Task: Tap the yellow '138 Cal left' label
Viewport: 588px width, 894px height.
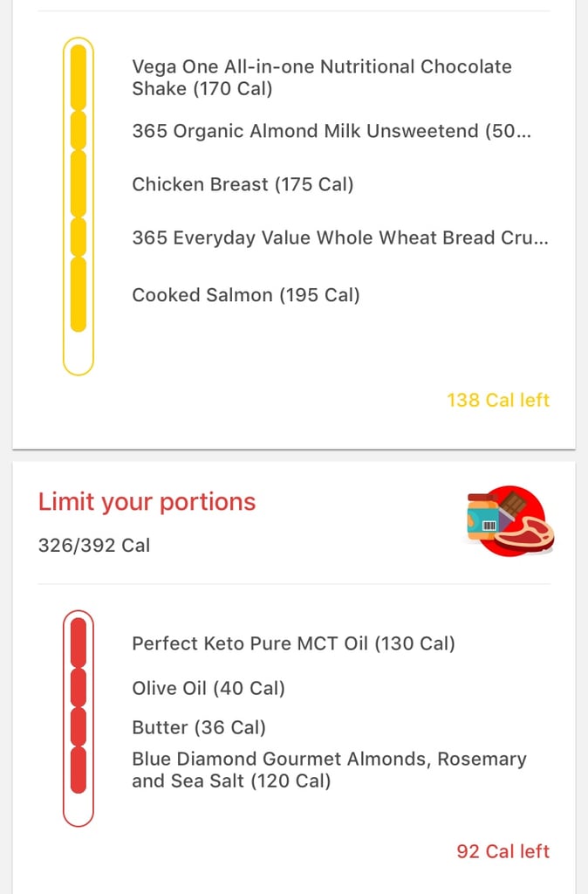Action: (x=497, y=400)
